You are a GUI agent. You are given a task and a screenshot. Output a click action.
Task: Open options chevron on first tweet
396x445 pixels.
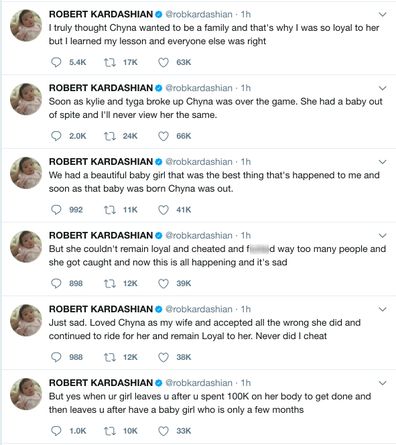click(x=383, y=14)
